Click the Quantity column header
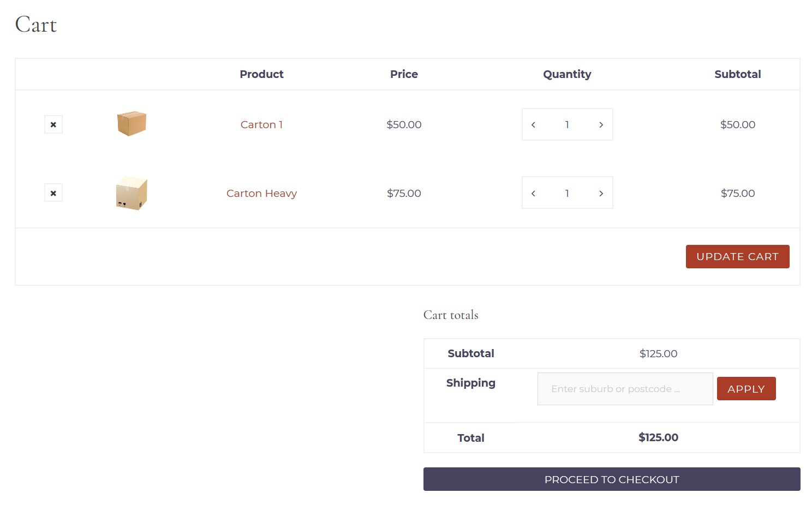 (x=567, y=74)
